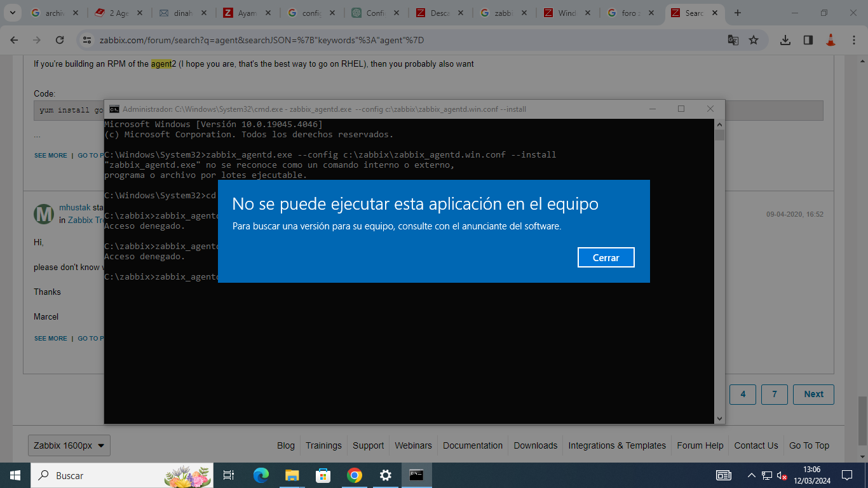Open the network icon in system tray
Screen dimensions: 868x488
tap(767, 475)
